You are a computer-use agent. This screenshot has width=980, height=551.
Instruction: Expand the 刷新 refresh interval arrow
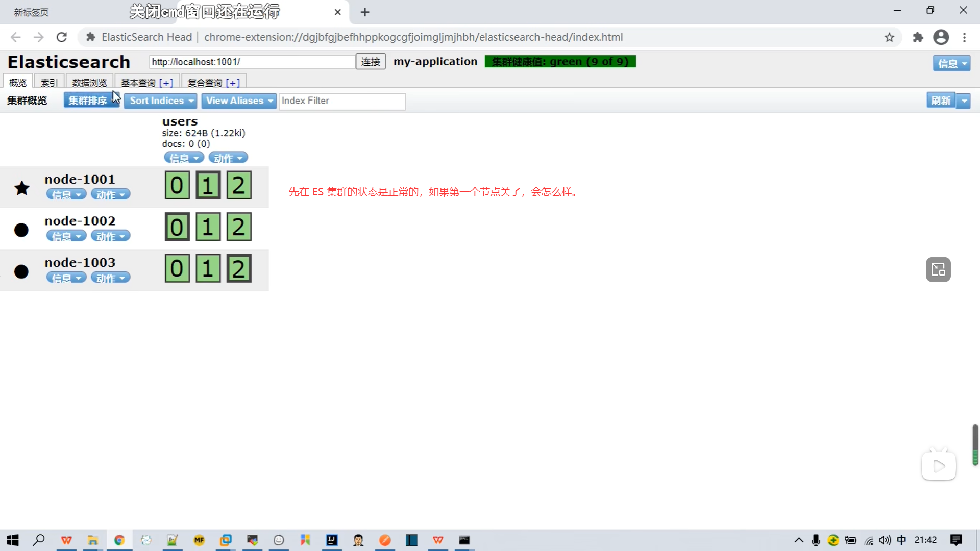click(x=964, y=101)
